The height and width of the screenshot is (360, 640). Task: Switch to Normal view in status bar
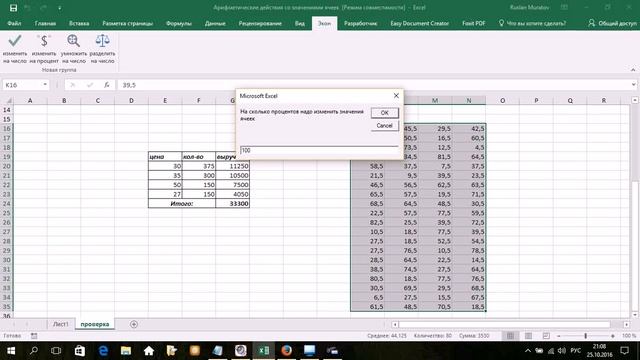pos(510,336)
